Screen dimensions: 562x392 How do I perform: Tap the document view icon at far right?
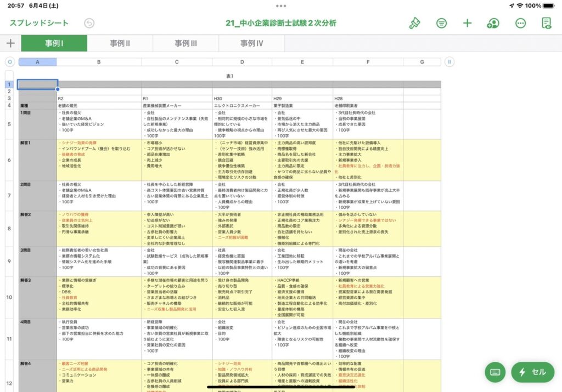[546, 23]
